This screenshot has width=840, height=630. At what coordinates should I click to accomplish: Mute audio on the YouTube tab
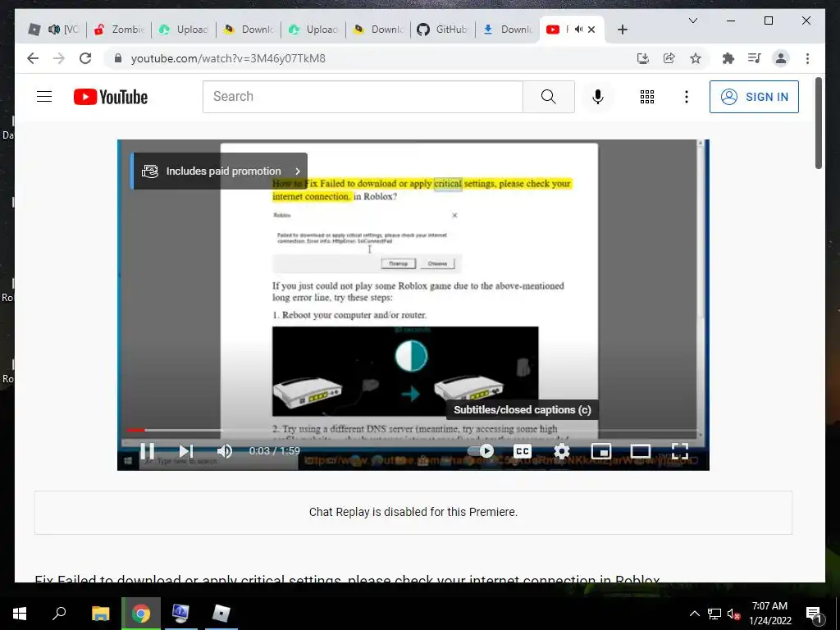tap(578, 30)
